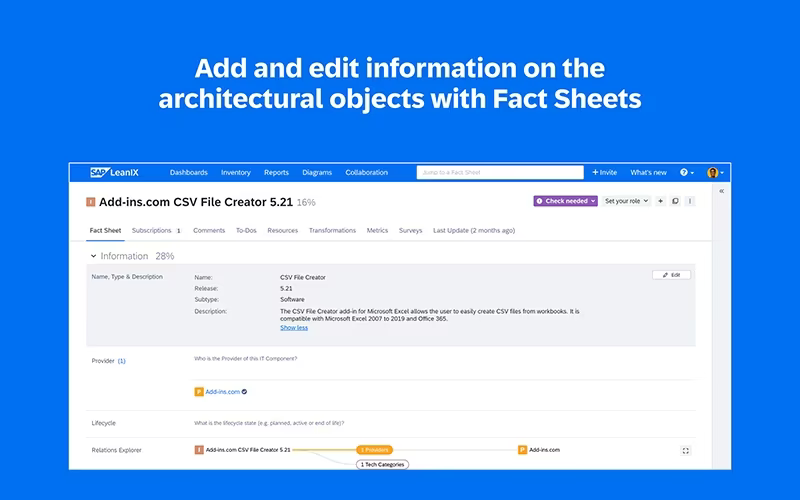Open the Last Update tab

[x=474, y=231]
